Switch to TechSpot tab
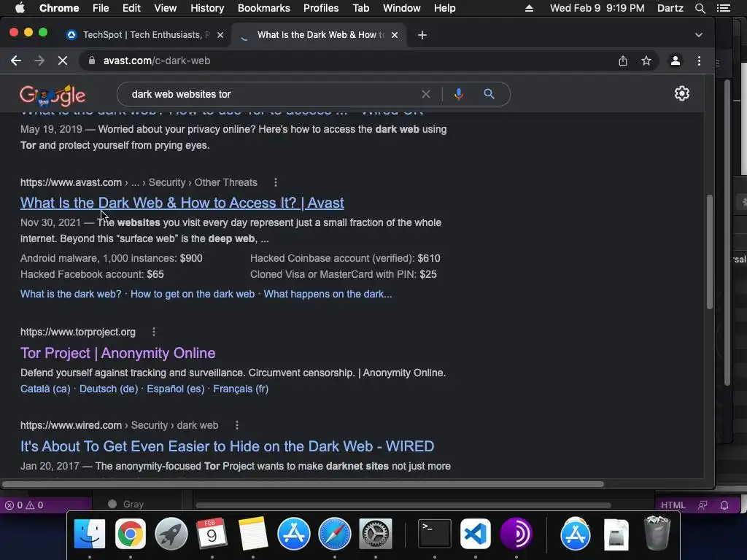 [x=146, y=35]
